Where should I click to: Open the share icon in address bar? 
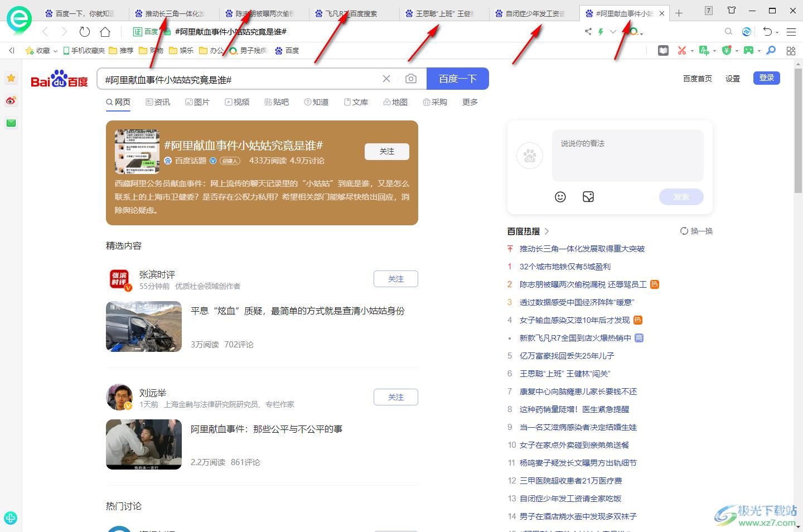point(588,32)
